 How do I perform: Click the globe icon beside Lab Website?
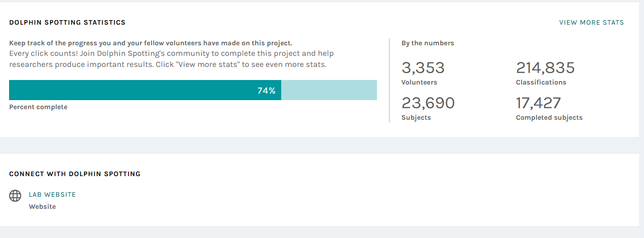15,196
